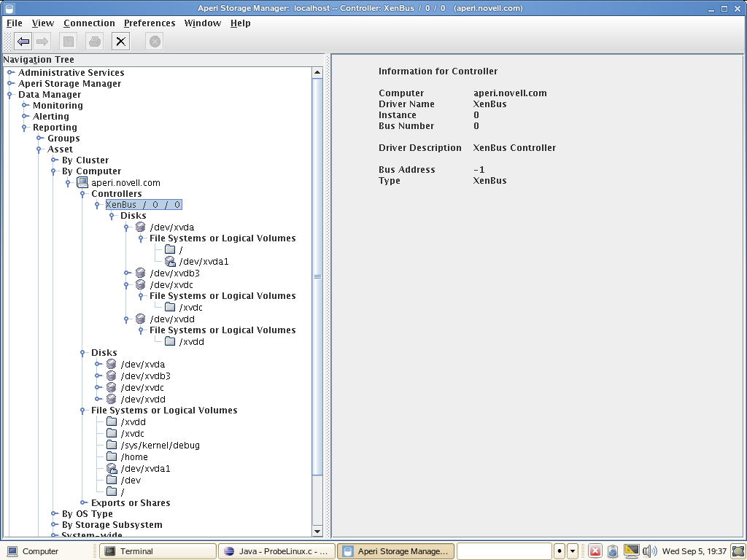This screenshot has width=747, height=560.
Task: Open the taskbar dropdown arrow button
Action: (x=573, y=551)
